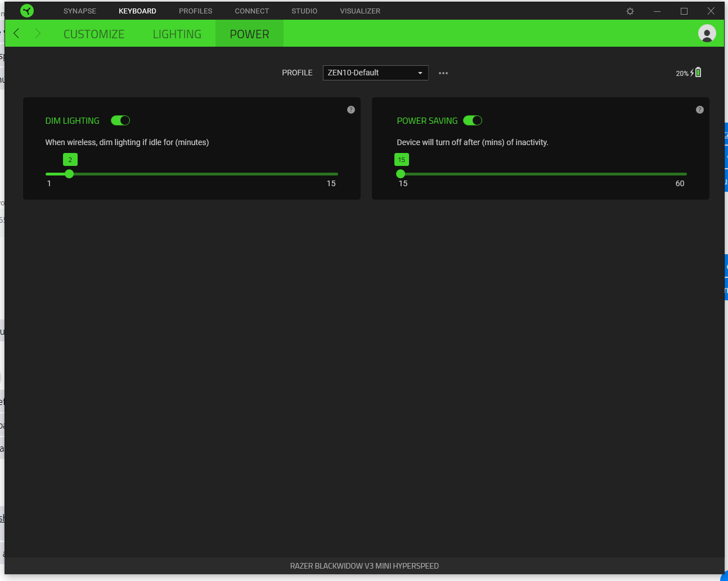Toggle the Power Saving switch

click(473, 120)
